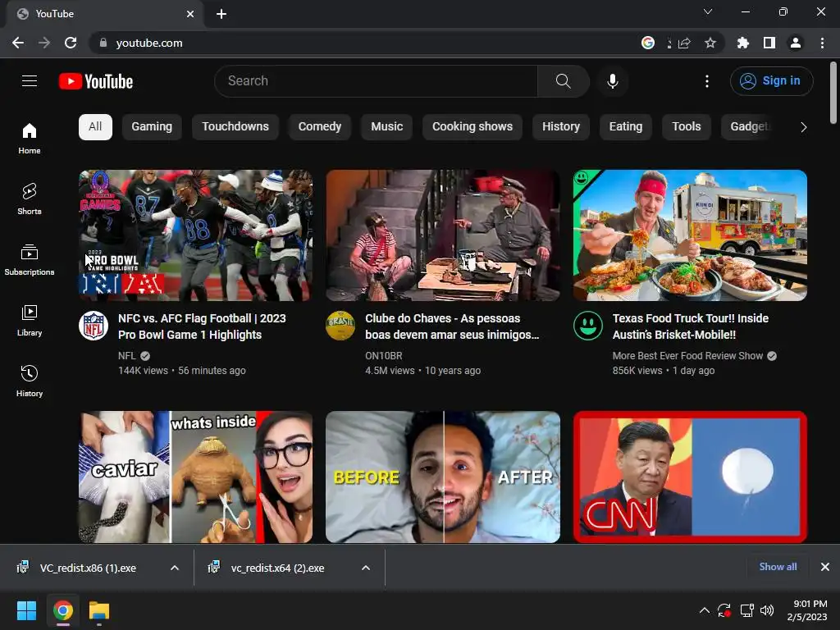The image size is (840, 630).
Task: Open volume control in system tray
Action: pyautogui.click(x=767, y=610)
